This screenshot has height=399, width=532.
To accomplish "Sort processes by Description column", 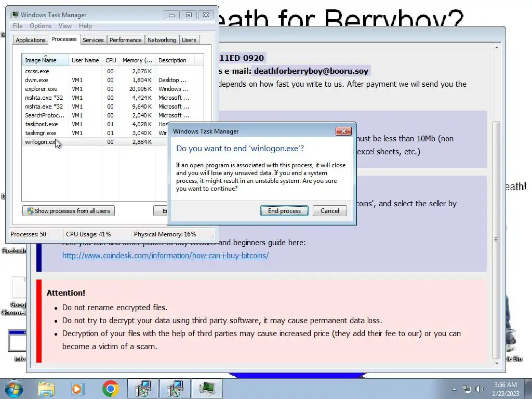I will click(x=175, y=60).
